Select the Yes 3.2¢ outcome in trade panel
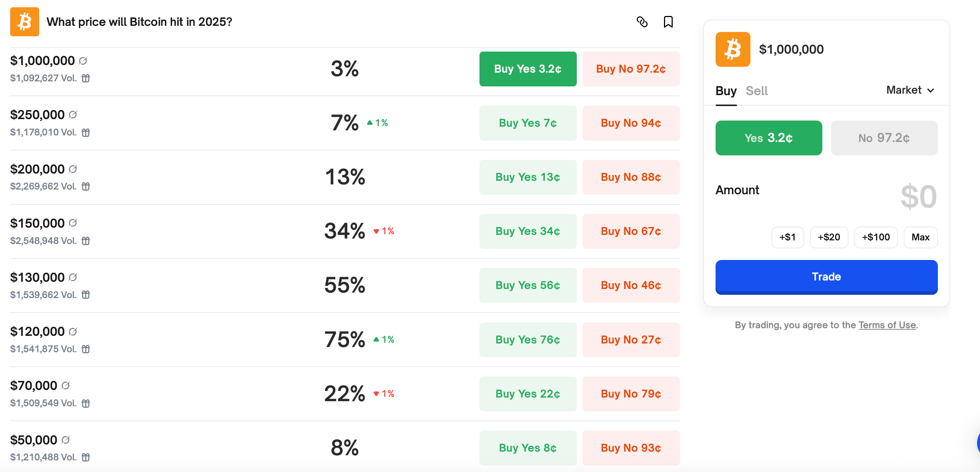 point(769,138)
